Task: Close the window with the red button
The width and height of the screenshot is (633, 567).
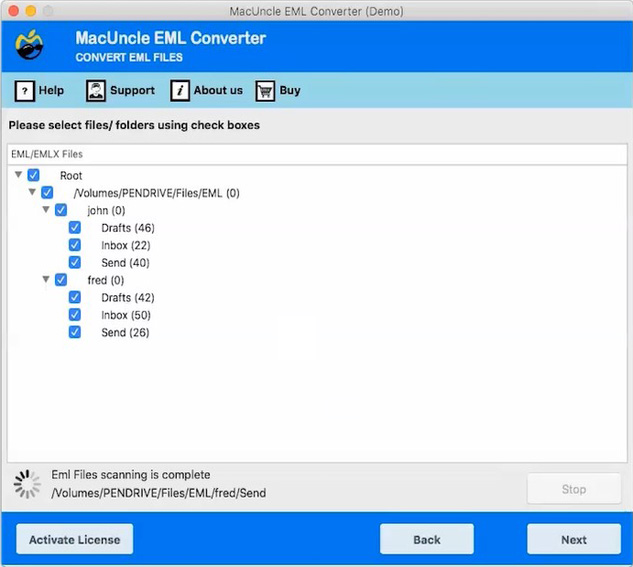Action: click(x=13, y=11)
